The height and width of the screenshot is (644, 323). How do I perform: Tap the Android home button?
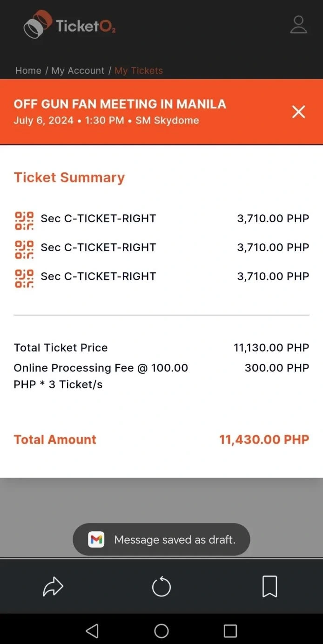pyautogui.click(x=161, y=631)
